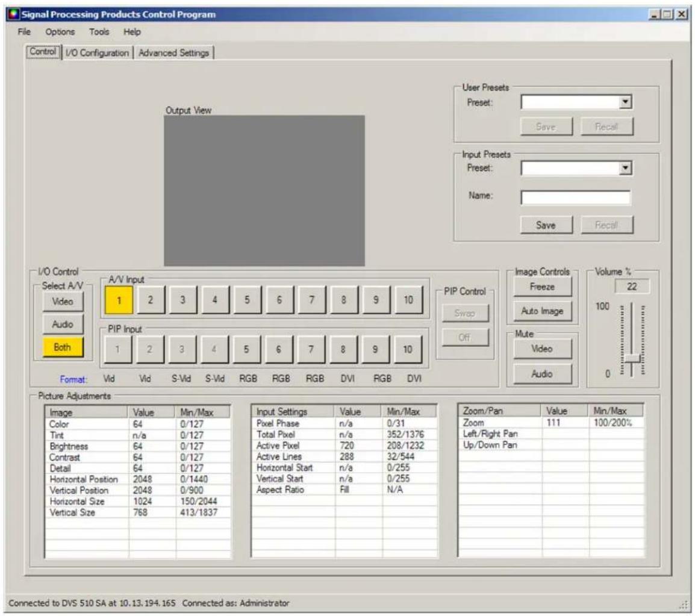Select the Total Pixel row
Screen dimensions: 695x616
coord(344,434)
